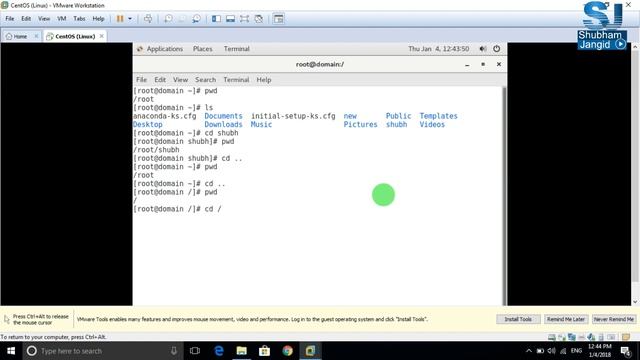Open the Tabs menu
This screenshot has width=640, height=360.
(x=79, y=19)
